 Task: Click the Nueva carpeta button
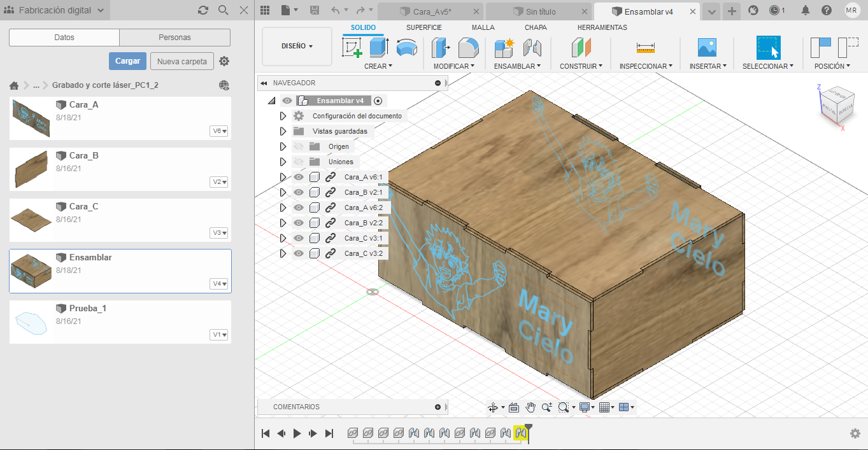pos(181,62)
